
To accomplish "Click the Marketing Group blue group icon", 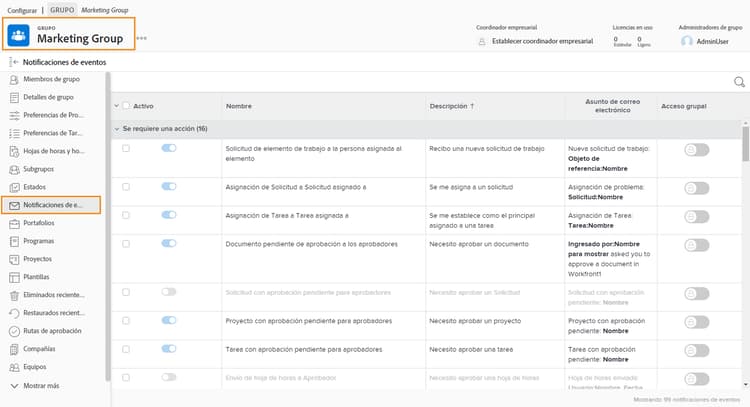I will tap(18, 35).
